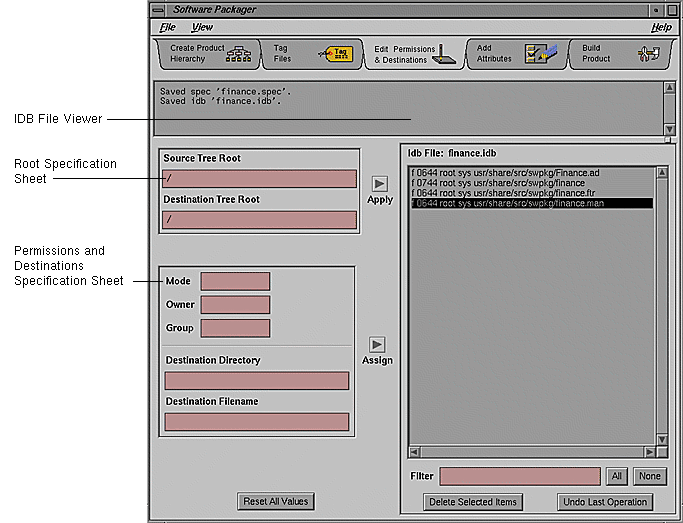Open the View menu
683x523 pixels.
tap(202, 27)
